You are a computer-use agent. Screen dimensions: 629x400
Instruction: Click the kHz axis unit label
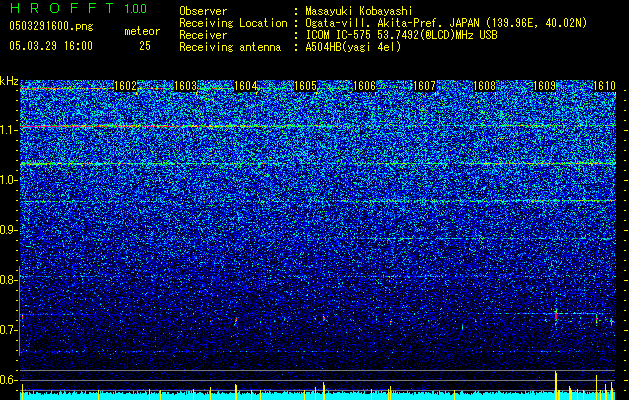click(x=9, y=81)
